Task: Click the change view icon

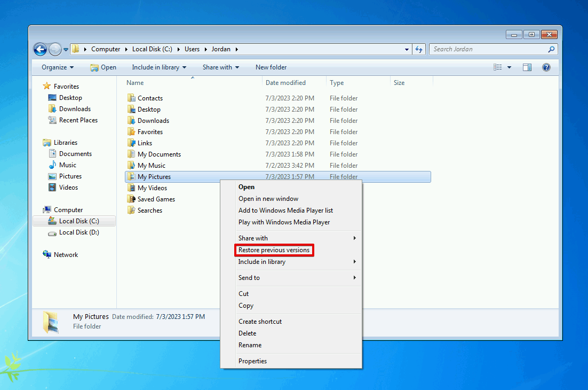Action: pyautogui.click(x=498, y=67)
